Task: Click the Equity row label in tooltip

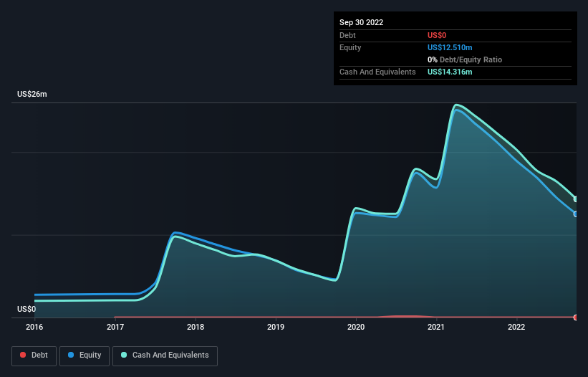Action: click(x=350, y=47)
